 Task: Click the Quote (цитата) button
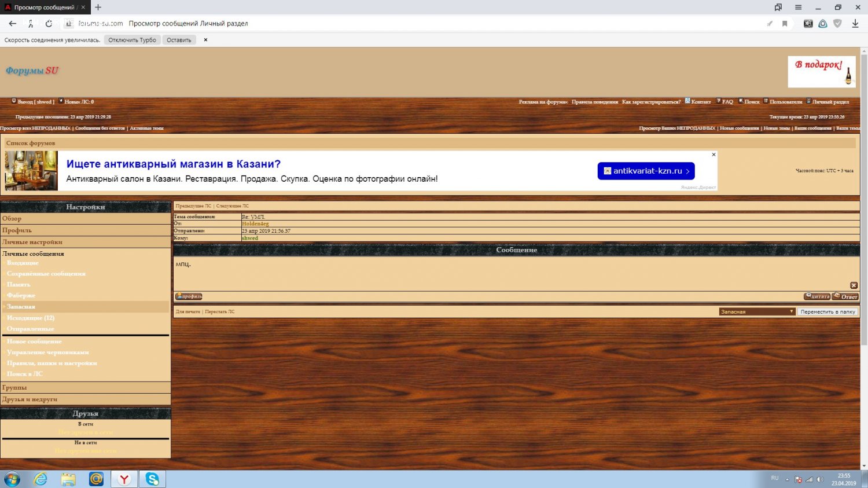[x=816, y=296]
